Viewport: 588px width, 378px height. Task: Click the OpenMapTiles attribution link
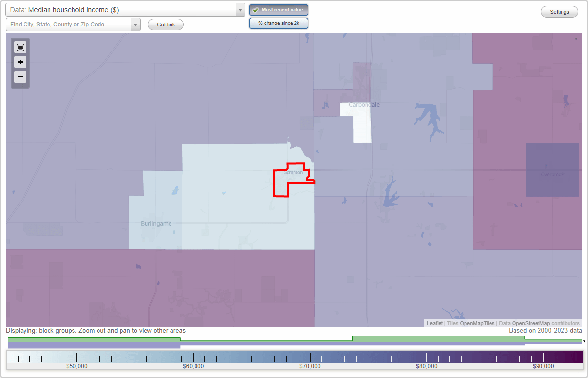pyautogui.click(x=477, y=323)
